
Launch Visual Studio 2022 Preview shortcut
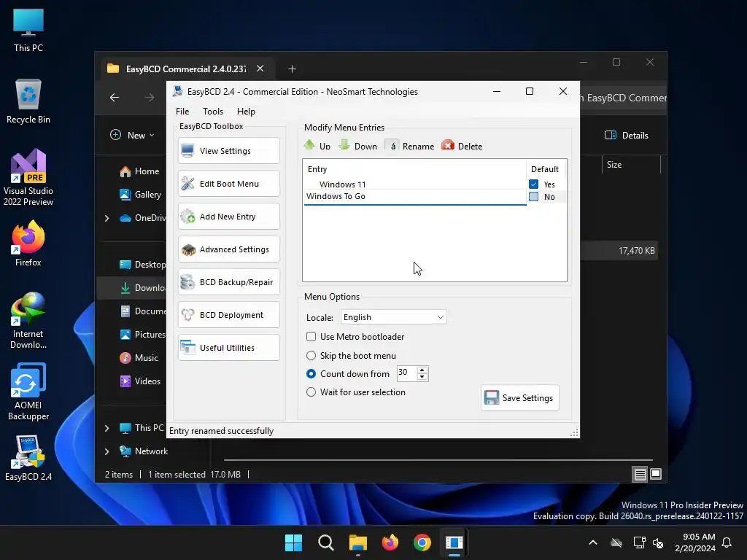pos(28,177)
